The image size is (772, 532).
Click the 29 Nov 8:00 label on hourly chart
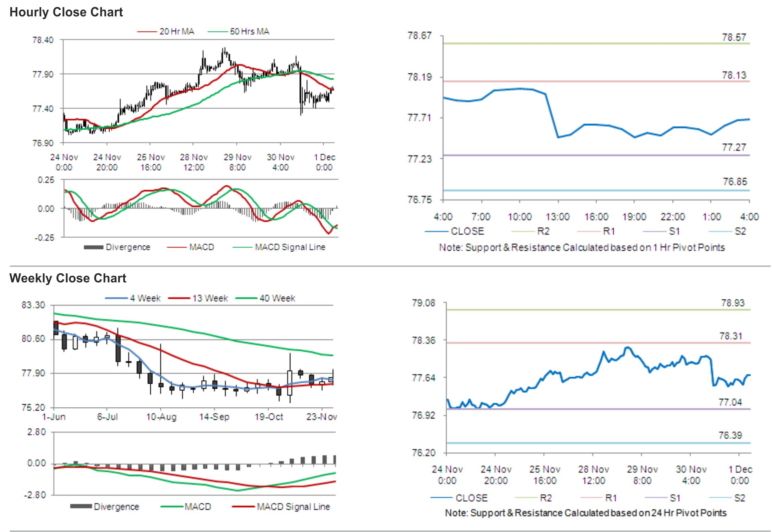pyautogui.click(x=237, y=162)
